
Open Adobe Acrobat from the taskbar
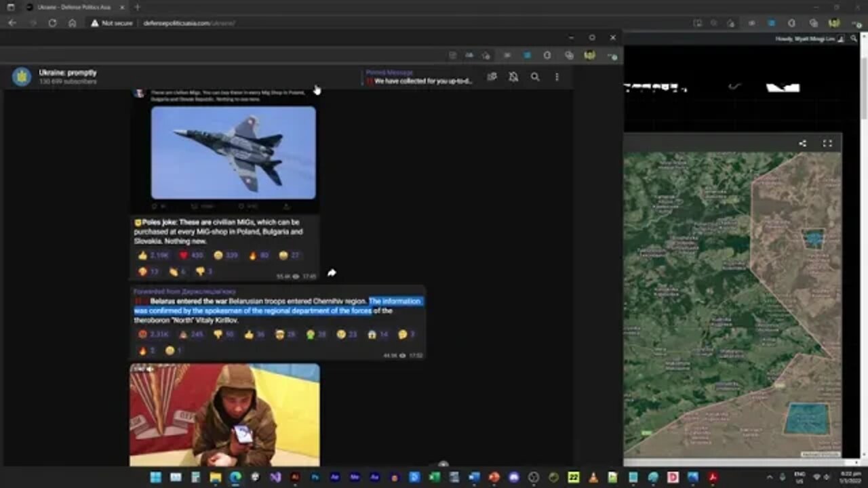713,477
